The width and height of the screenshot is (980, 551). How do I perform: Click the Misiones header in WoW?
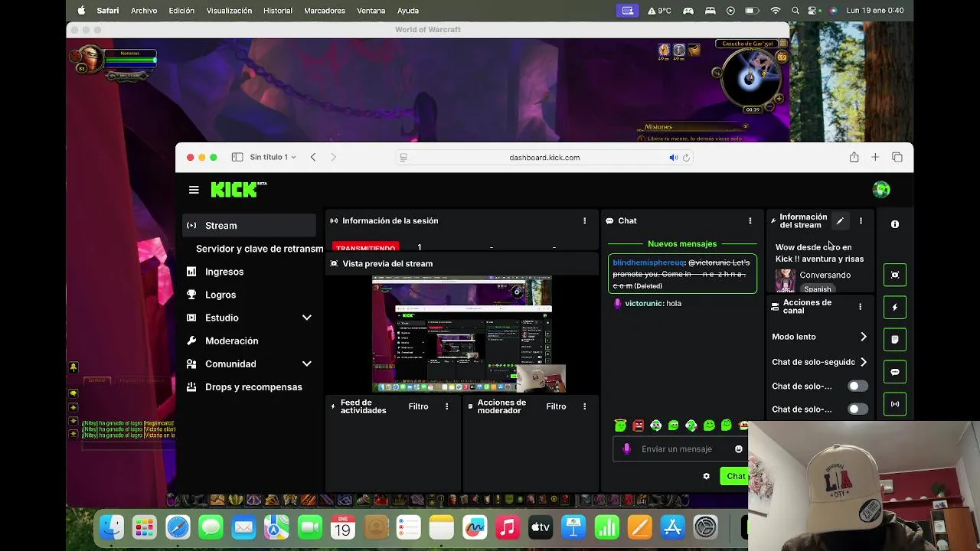click(658, 127)
